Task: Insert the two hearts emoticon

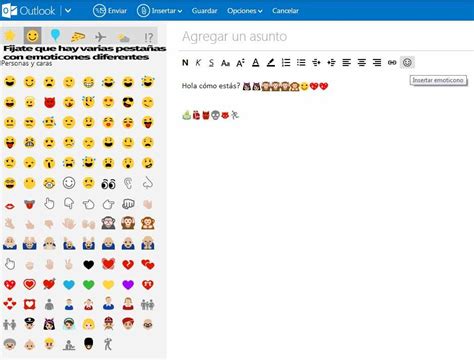Action: pyautogui.click(x=148, y=265)
